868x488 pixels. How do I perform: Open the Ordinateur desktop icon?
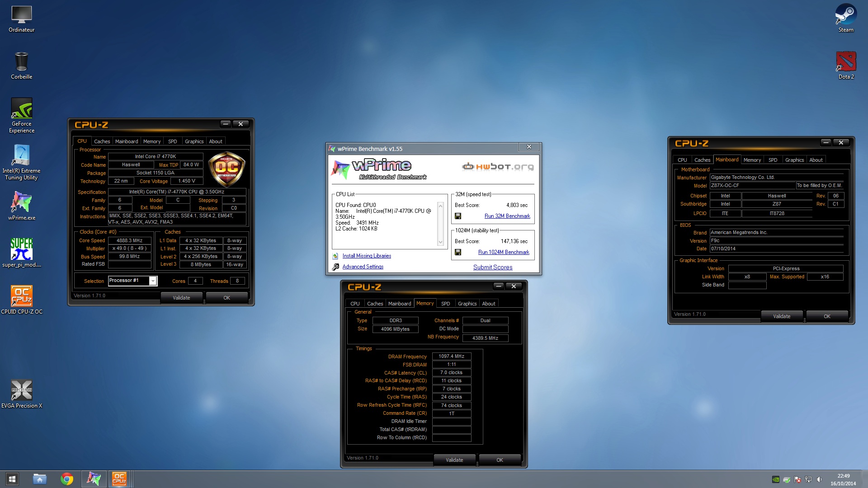point(21,19)
